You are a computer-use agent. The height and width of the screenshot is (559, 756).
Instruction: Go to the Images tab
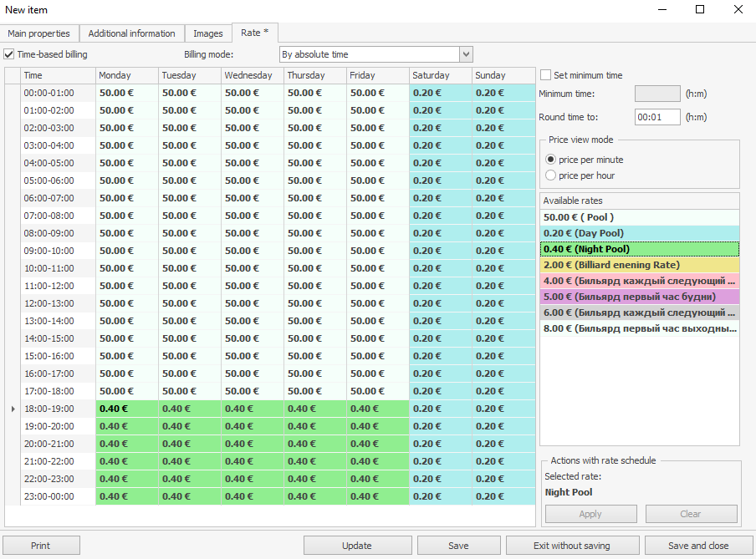(x=208, y=33)
